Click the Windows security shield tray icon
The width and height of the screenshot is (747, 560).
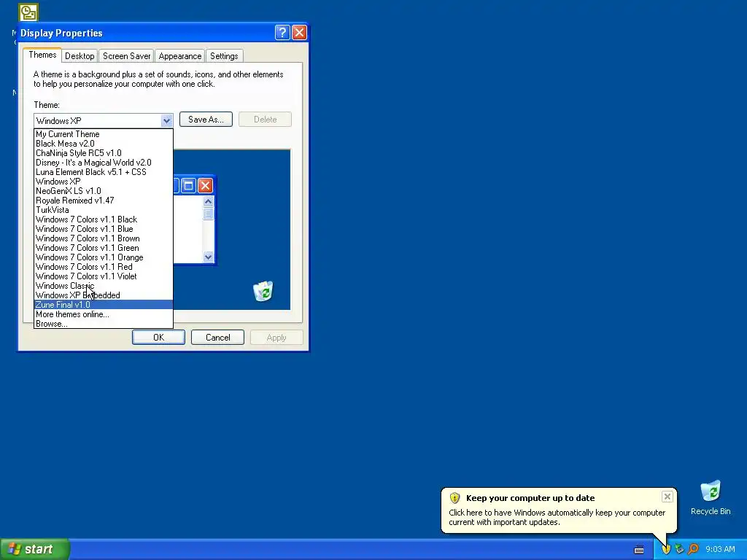pos(665,549)
